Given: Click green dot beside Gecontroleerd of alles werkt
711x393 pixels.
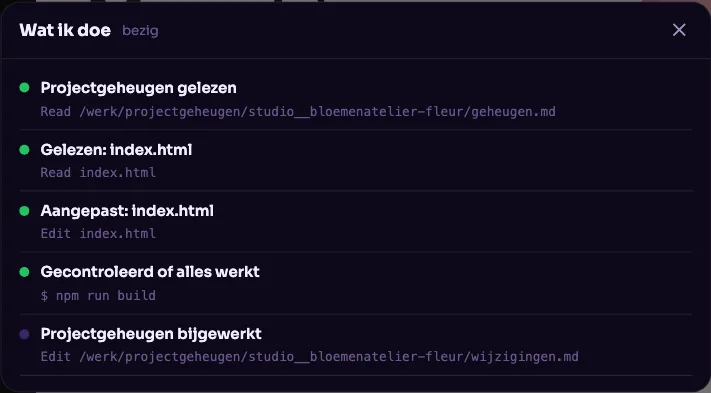Looking at the screenshot, I should click(x=24, y=272).
